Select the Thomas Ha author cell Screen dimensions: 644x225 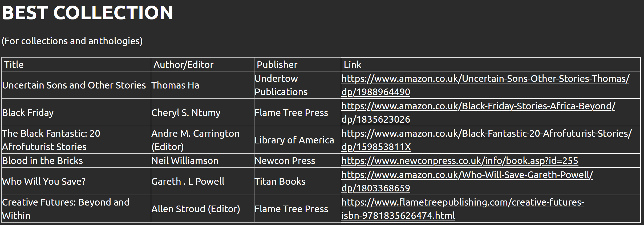point(175,85)
